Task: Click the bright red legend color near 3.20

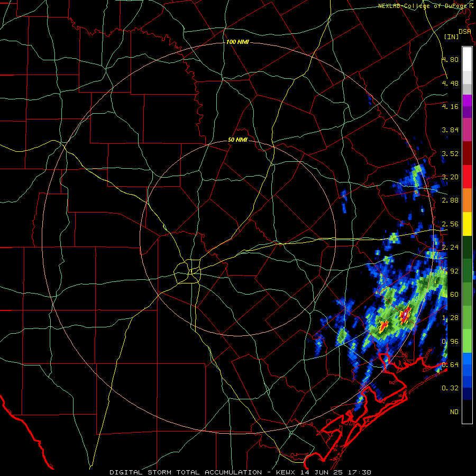Action: coord(467,177)
